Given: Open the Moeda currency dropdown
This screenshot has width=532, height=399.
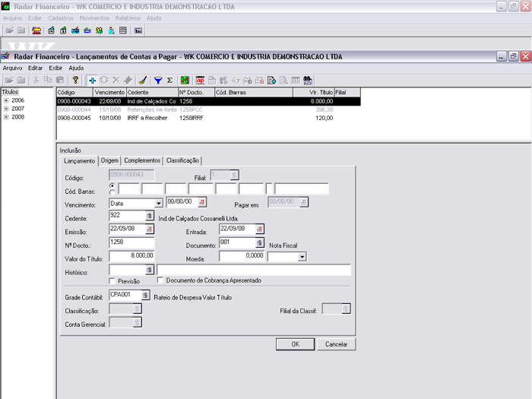Looking at the screenshot, I should coord(302,257).
